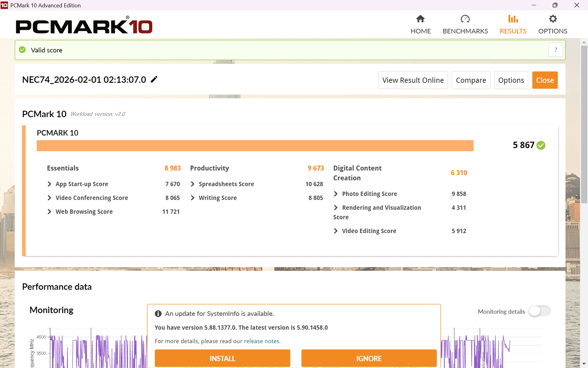
Task: Click the green checkmark next to 5 867
Action: coord(541,145)
